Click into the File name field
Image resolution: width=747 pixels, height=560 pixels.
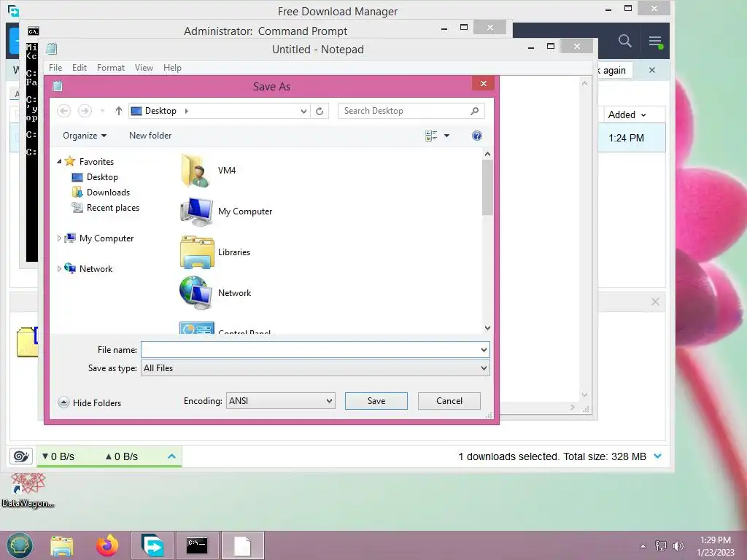click(309, 350)
